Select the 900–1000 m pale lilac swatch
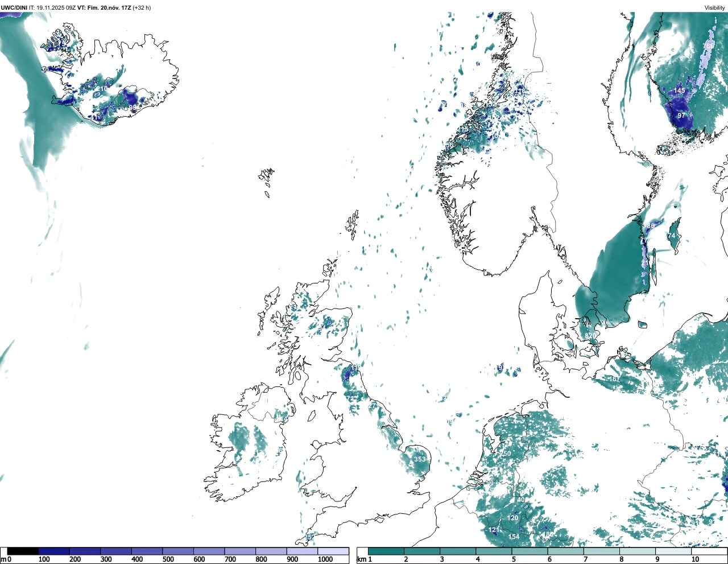The image size is (728, 564). pos(302,551)
